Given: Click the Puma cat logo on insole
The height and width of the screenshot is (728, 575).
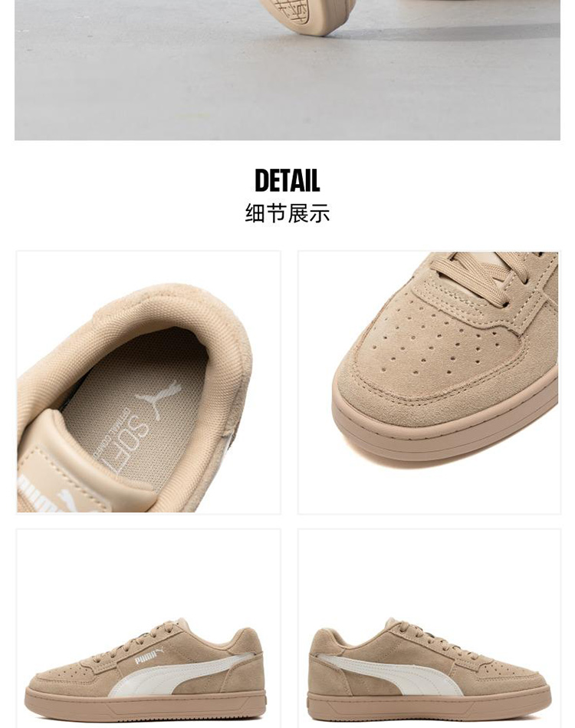Looking at the screenshot, I should click(159, 398).
